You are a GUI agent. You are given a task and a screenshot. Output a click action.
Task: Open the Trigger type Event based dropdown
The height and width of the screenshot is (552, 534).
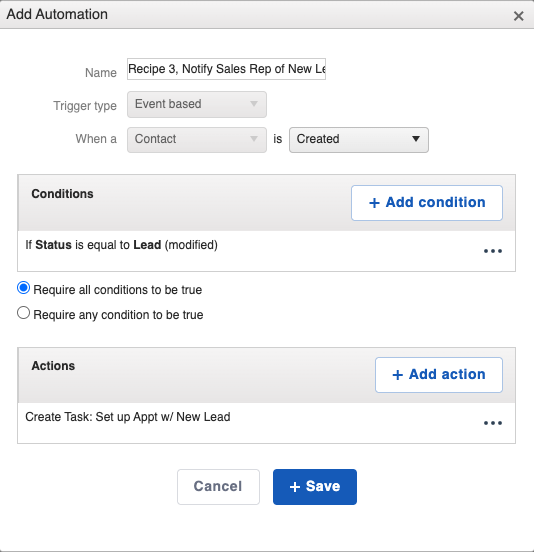pyautogui.click(x=197, y=104)
